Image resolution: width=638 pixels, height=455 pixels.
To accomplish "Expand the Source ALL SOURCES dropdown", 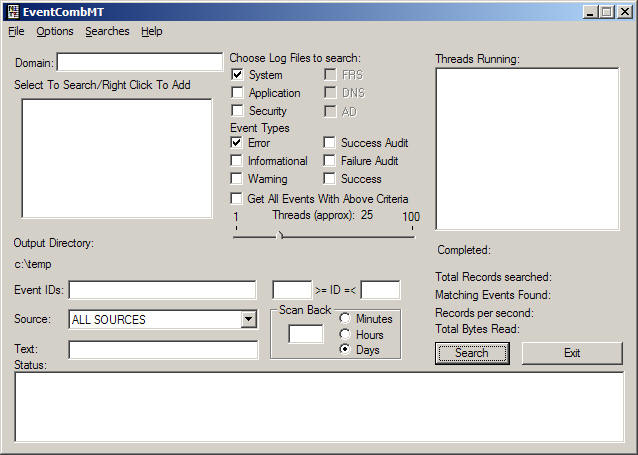I will click(248, 319).
